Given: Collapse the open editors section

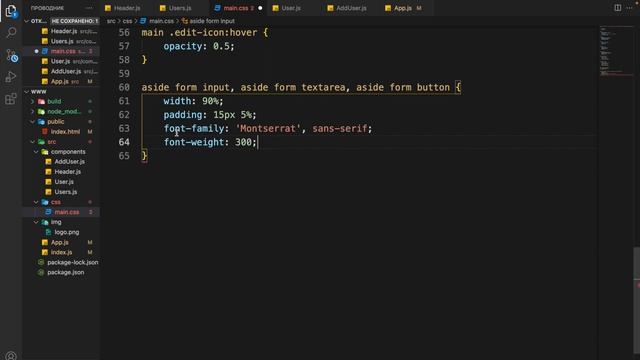Looking at the screenshot, I should (27, 21).
